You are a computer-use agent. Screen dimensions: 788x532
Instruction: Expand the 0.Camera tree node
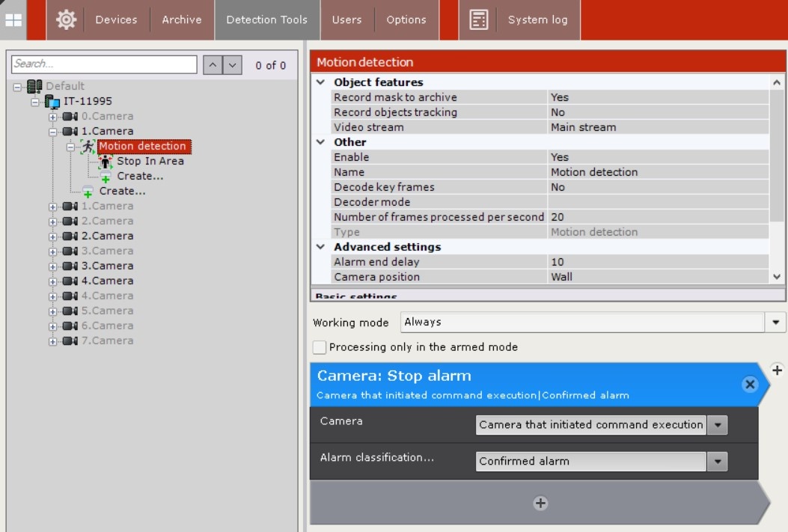click(53, 117)
